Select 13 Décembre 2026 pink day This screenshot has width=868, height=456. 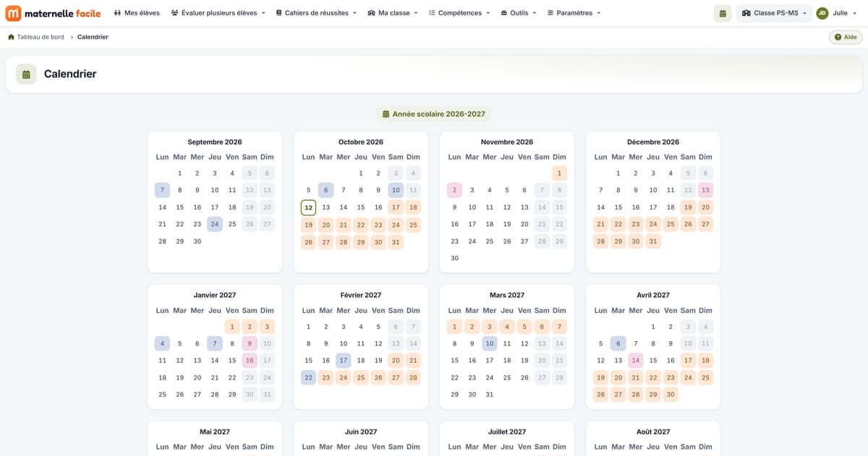(705, 190)
